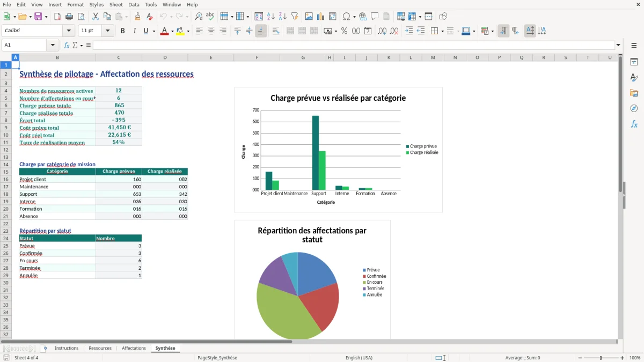Click in the formula input line
Screen dimensions: 644x362
coord(354,45)
